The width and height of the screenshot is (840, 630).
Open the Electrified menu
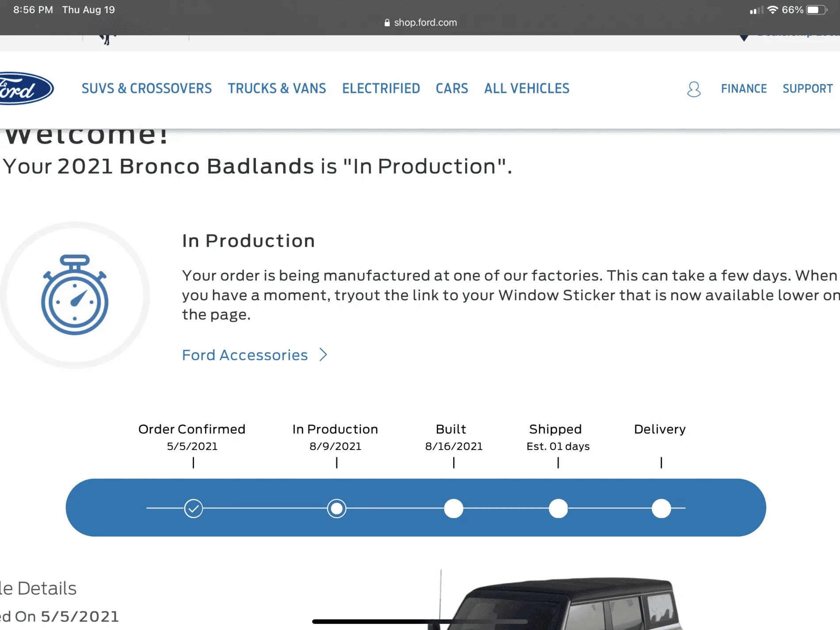pos(381,88)
